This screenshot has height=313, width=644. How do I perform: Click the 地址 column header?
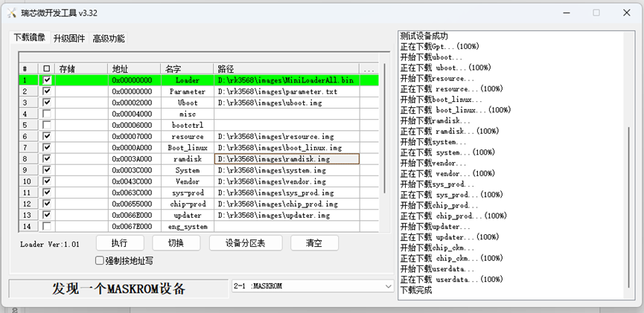click(x=134, y=68)
